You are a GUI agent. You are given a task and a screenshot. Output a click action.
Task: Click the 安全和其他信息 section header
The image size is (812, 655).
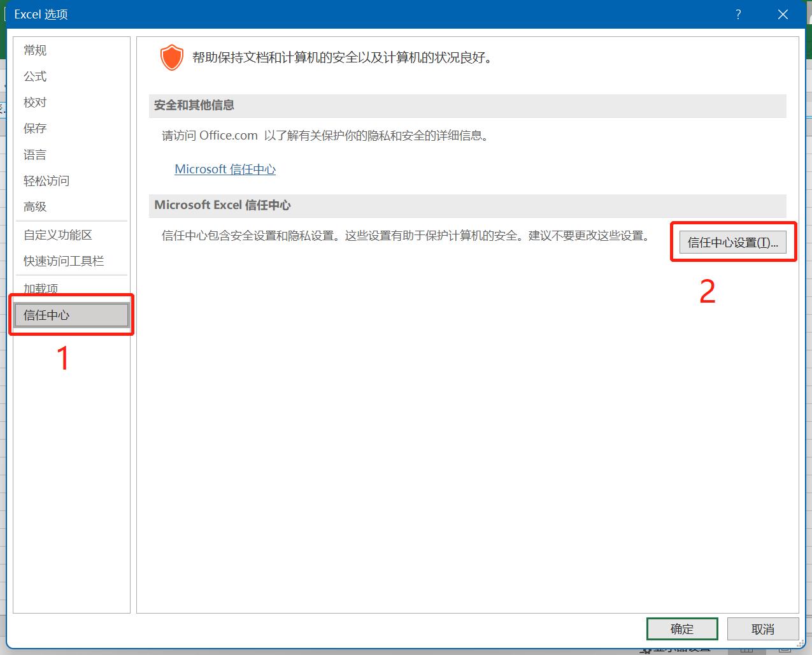coord(194,106)
